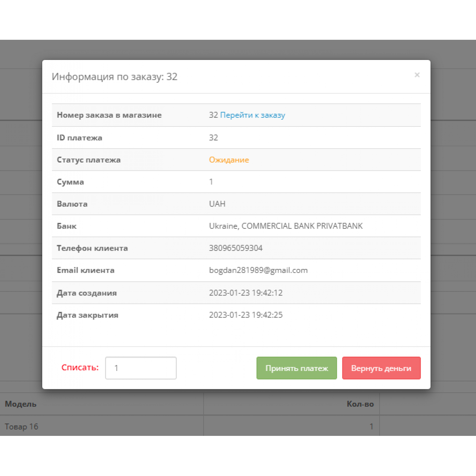Click the client phone number 380965059304
Image resolution: width=476 pixels, height=476 pixels.
pyautogui.click(x=236, y=248)
